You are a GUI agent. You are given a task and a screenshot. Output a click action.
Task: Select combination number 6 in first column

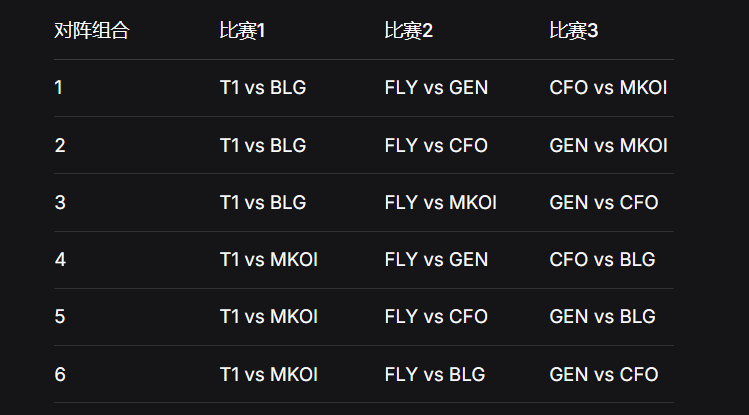60,375
